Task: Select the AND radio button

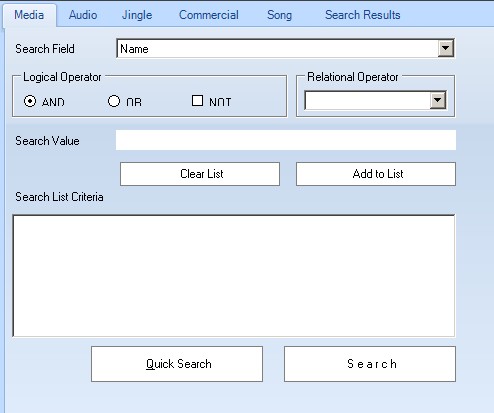Action: pos(30,101)
